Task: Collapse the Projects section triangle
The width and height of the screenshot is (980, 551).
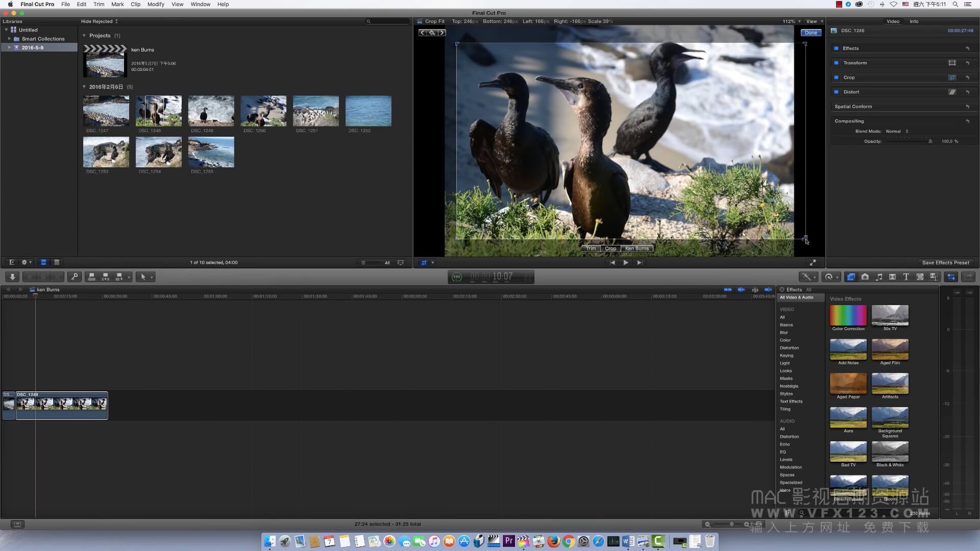Action: [84, 36]
